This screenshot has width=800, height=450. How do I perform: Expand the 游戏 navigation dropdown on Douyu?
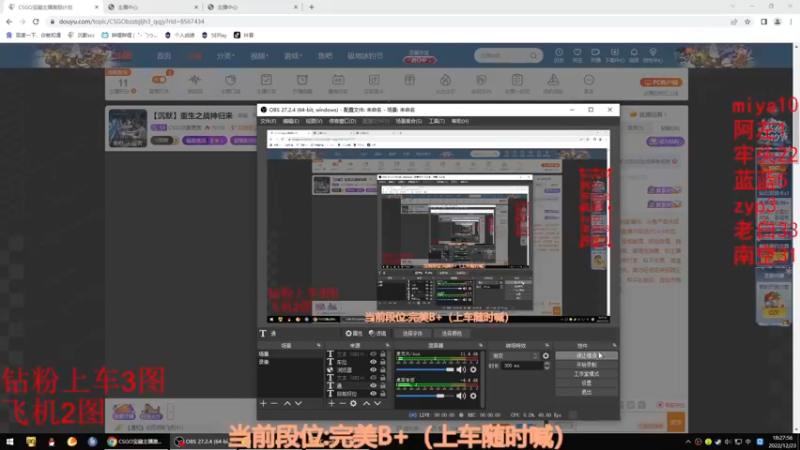coord(293,56)
